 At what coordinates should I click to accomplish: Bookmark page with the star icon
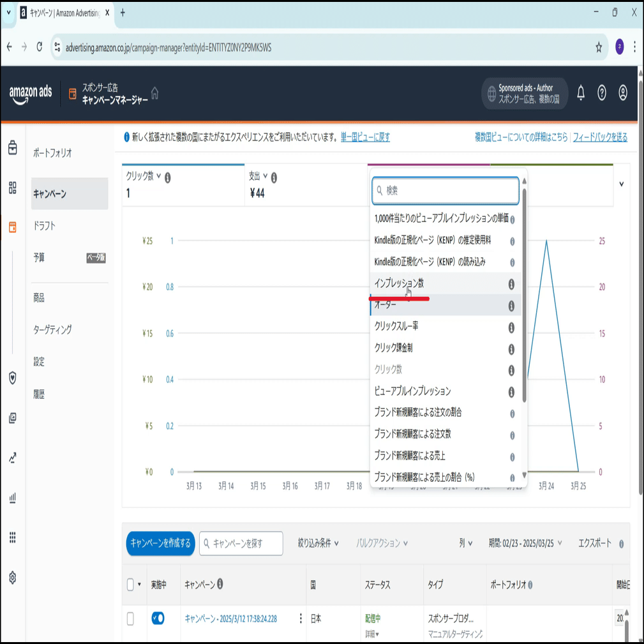click(599, 47)
